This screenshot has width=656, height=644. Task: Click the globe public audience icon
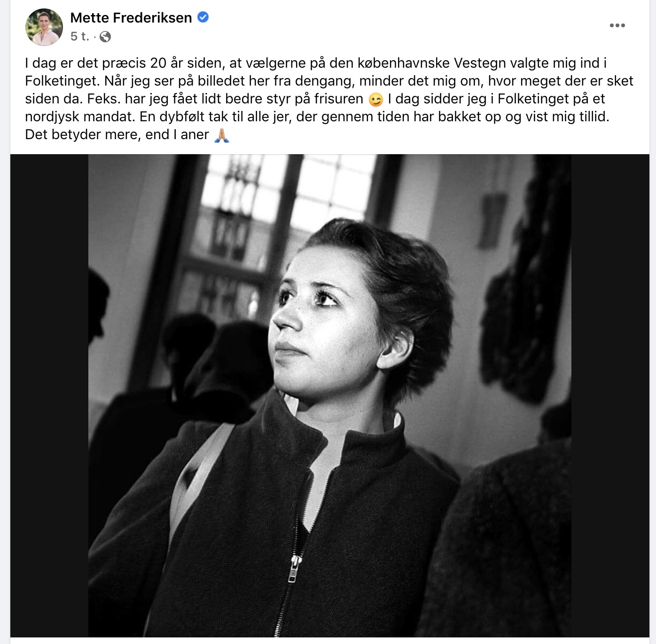tap(105, 37)
